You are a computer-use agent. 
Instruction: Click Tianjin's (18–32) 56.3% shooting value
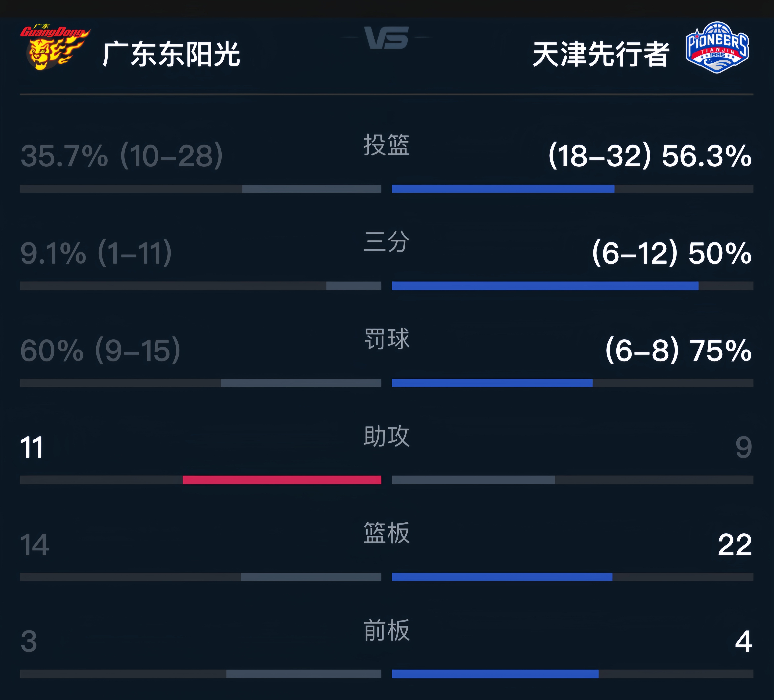tap(650, 156)
